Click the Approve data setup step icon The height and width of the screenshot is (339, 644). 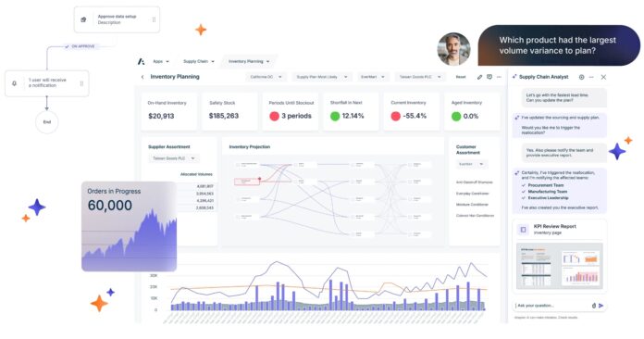coord(84,19)
